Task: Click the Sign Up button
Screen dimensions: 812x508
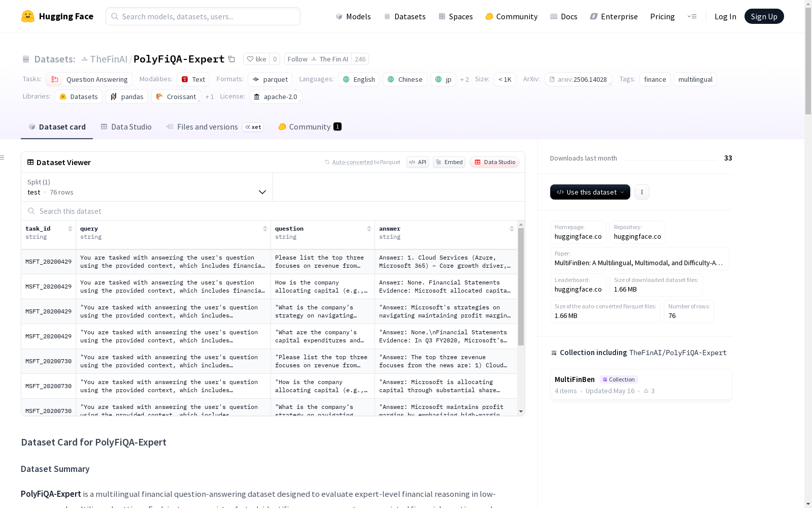Action: coord(764,16)
